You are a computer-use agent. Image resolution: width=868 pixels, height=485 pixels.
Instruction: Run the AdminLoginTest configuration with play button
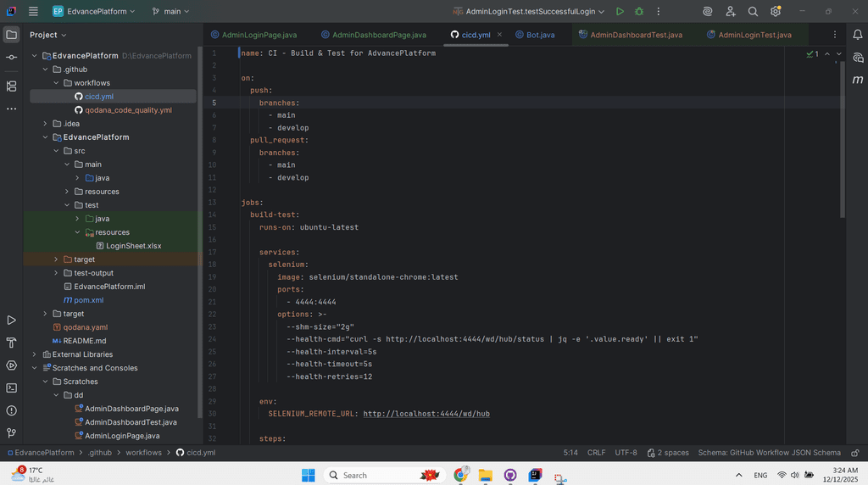click(x=620, y=12)
